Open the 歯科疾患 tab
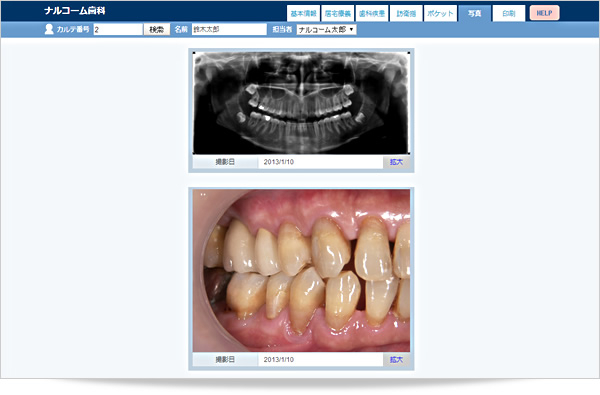 tap(372, 13)
